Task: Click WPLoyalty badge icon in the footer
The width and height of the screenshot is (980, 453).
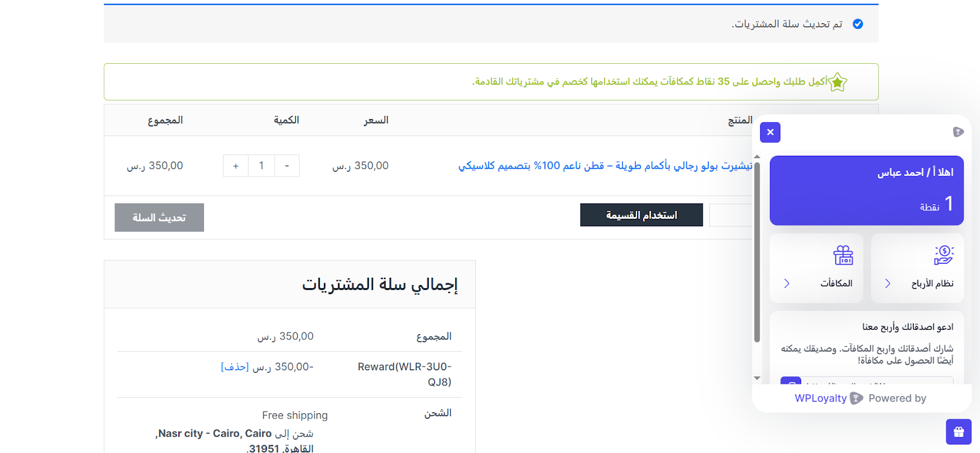Action: pyautogui.click(x=856, y=398)
